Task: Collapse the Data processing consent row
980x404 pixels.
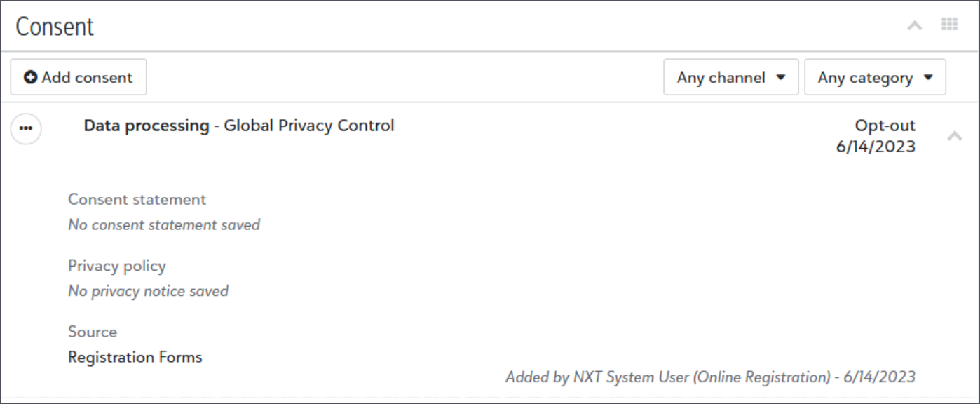Action: tap(954, 136)
